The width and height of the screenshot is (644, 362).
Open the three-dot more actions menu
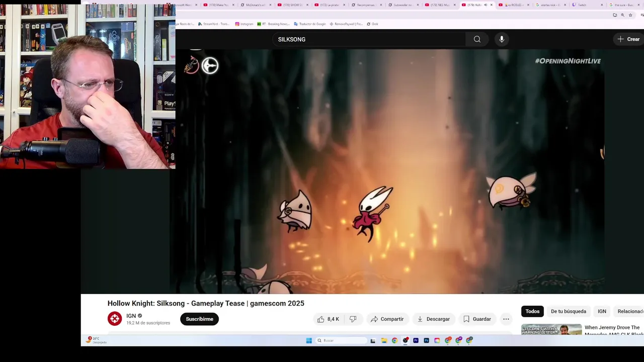click(x=506, y=319)
